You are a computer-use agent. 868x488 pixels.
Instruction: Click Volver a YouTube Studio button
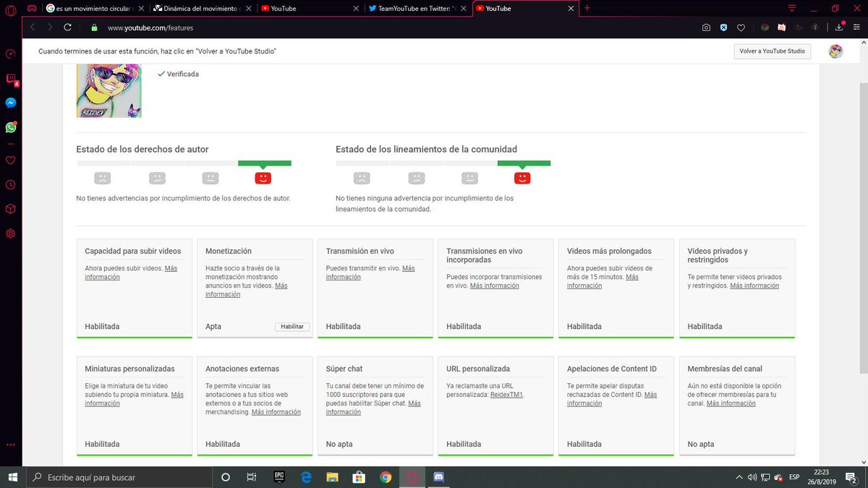coord(773,51)
